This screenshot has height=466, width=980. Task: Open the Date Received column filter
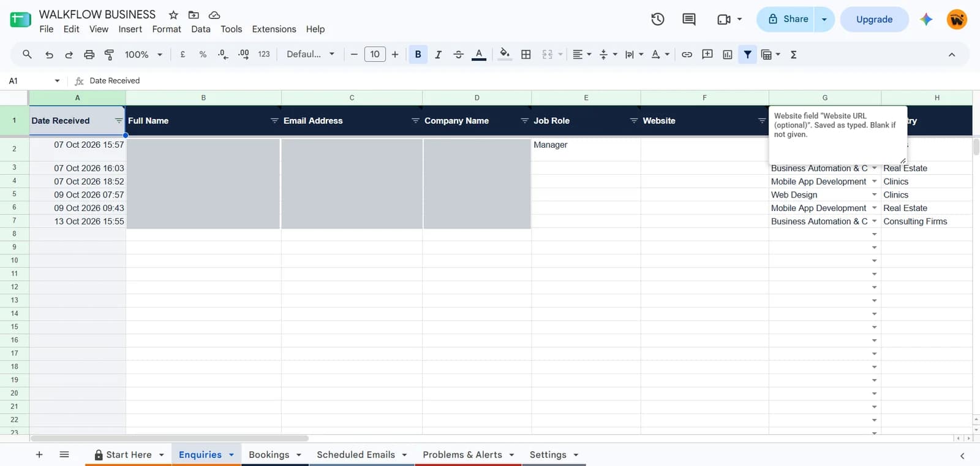pos(119,121)
